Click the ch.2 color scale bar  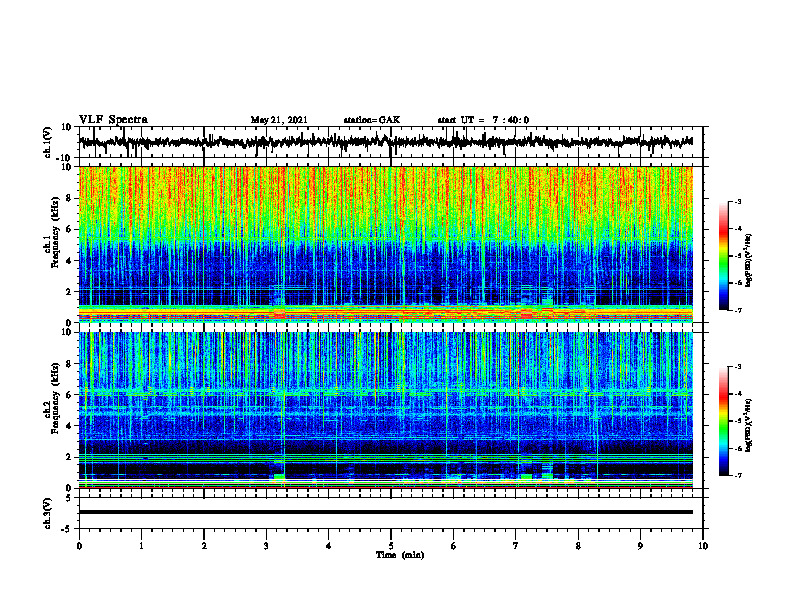coord(724,421)
